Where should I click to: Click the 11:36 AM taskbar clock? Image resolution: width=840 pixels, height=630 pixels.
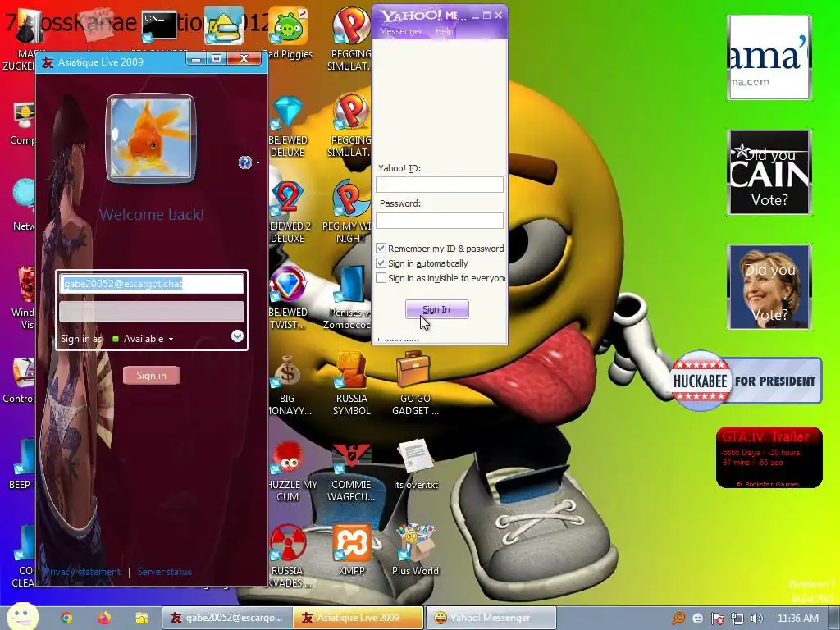[x=797, y=619]
